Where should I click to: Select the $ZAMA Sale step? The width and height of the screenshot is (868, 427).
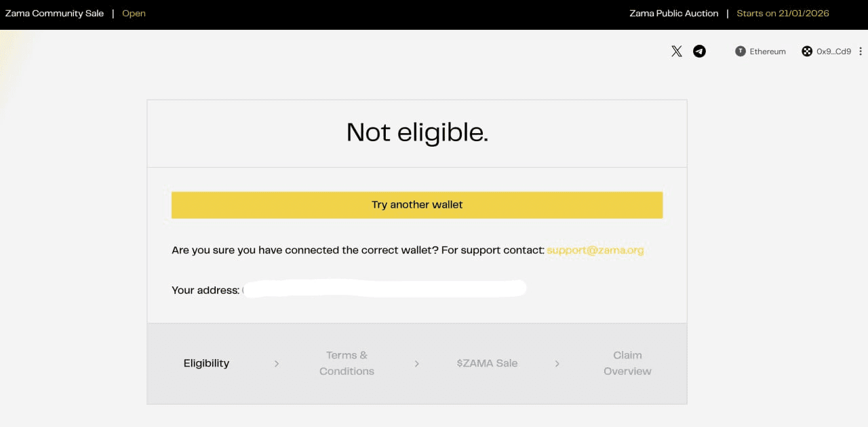click(487, 363)
